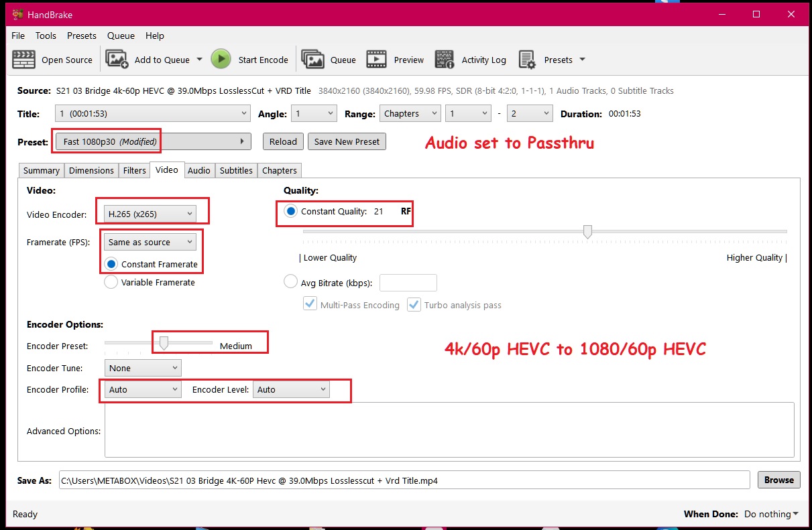
Task: Click the Save New Preset button
Action: (347, 141)
